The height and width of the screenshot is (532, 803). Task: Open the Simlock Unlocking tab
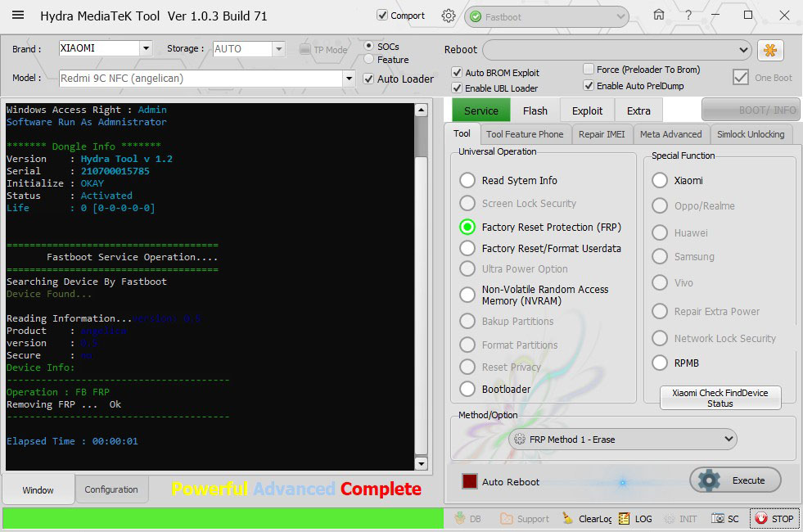751,134
